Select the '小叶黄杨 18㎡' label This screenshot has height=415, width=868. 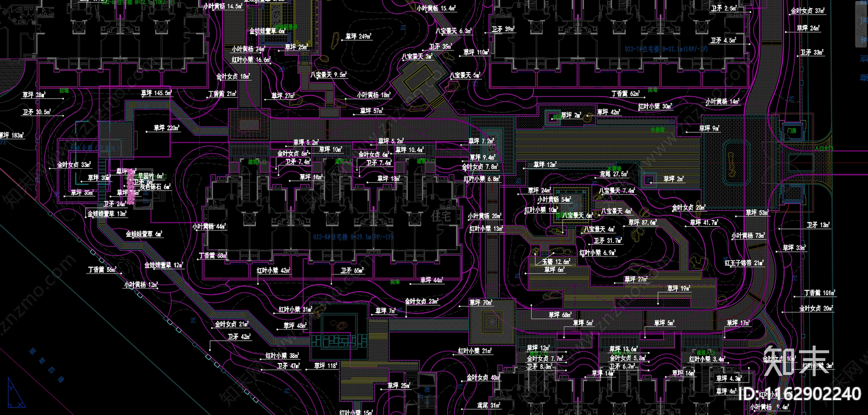click(374, 95)
